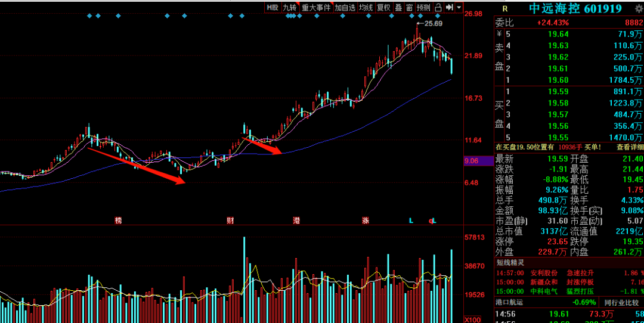Viewport: 644px width, 323px height.
Task: Expand the 重大事件 major events option
Action: 315,8
